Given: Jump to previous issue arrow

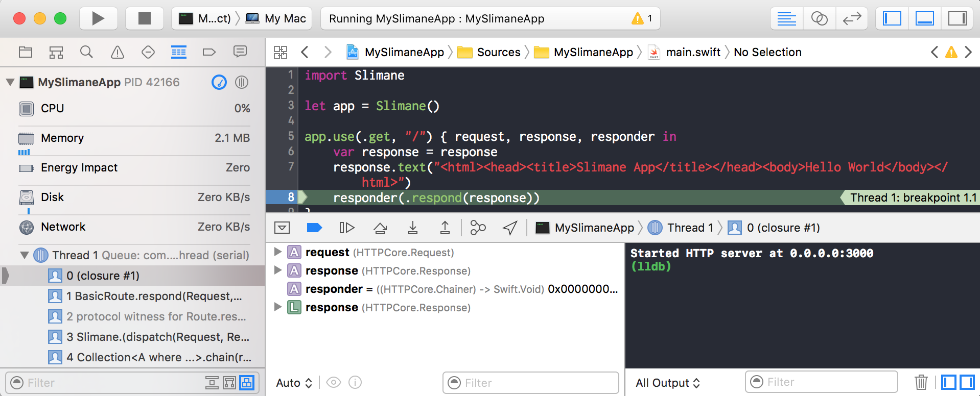Looking at the screenshot, I should (x=935, y=52).
